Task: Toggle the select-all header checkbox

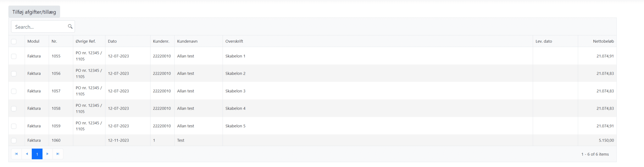Action: [x=14, y=41]
